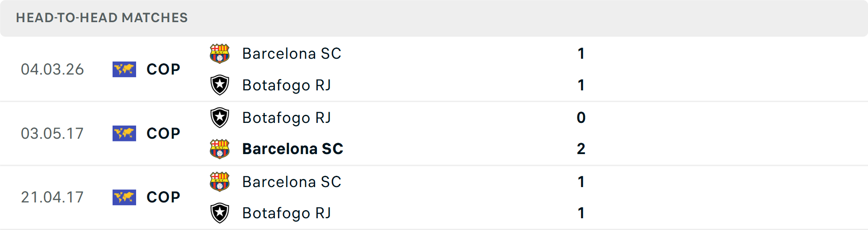The width and height of the screenshot is (868, 230).
Task: Click the COP competition label for 04.03.26
Action: (x=163, y=69)
